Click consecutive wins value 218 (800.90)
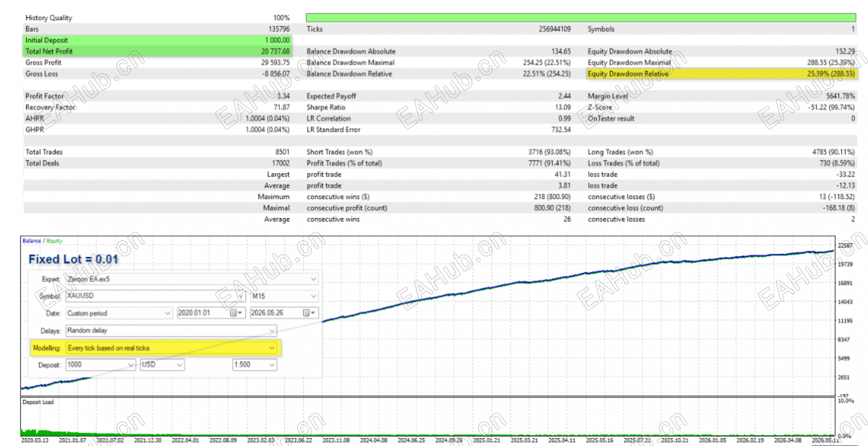The height and width of the screenshot is (446, 868). click(551, 197)
